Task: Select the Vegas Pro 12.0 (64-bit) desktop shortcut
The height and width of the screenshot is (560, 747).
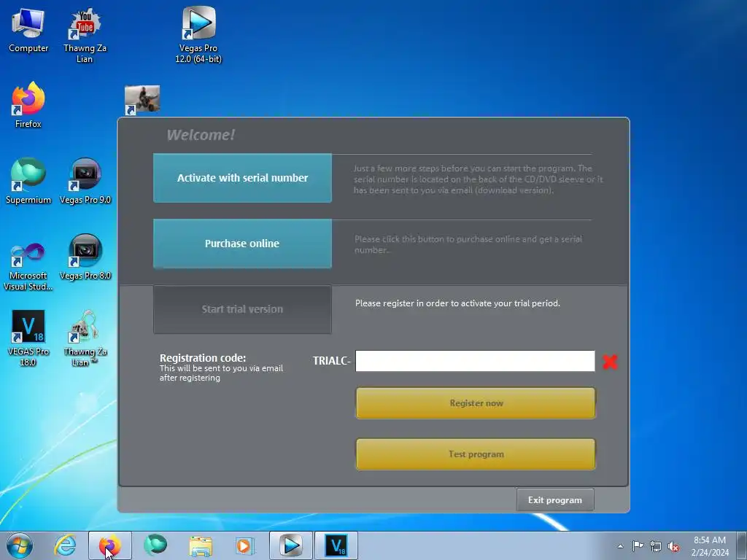Action: (x=198, y=34)
